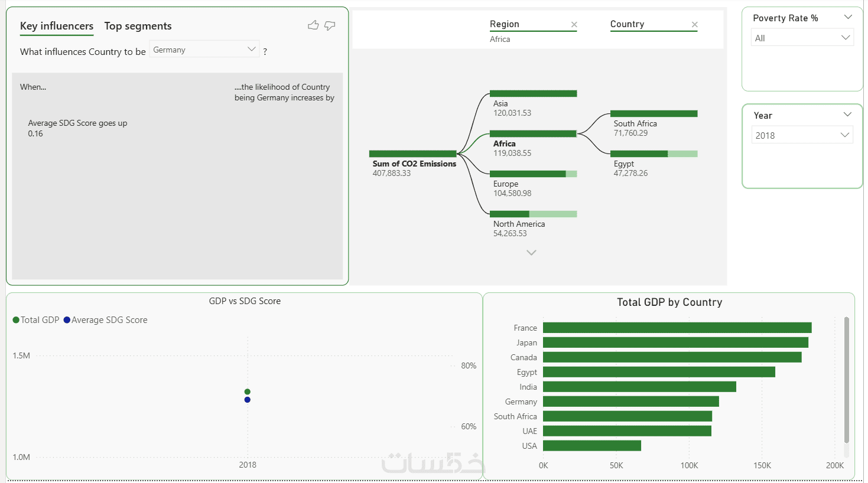Image resolution: width=868 pixels, height=483 pixels.
Task: Toggle the Average SDG Score legend marker
Action: coord(67,320)
